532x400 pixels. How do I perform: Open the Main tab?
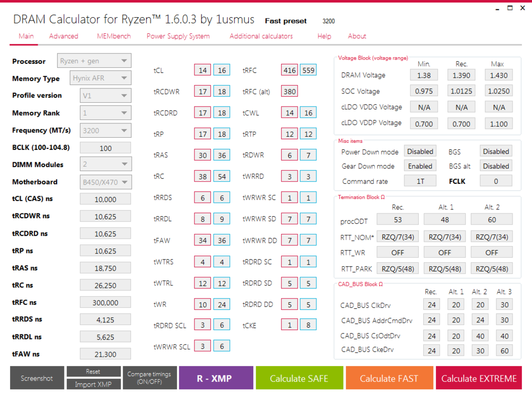(x=26, y=36)
